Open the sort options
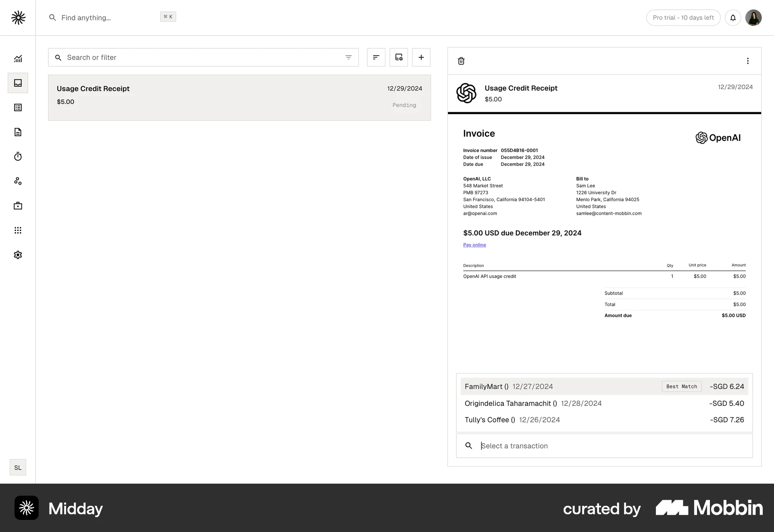The width and height of the screenshot is (774, 532). tap(376, 57)
